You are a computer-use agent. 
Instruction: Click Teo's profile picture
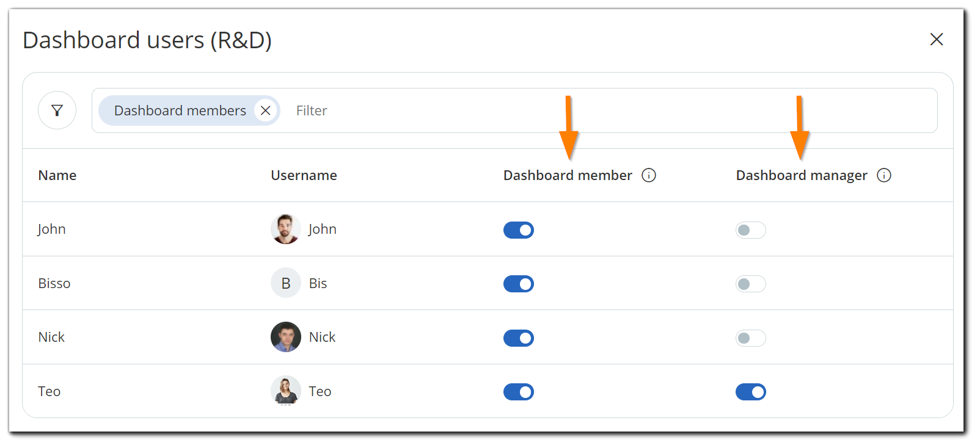tap(285, 391)
